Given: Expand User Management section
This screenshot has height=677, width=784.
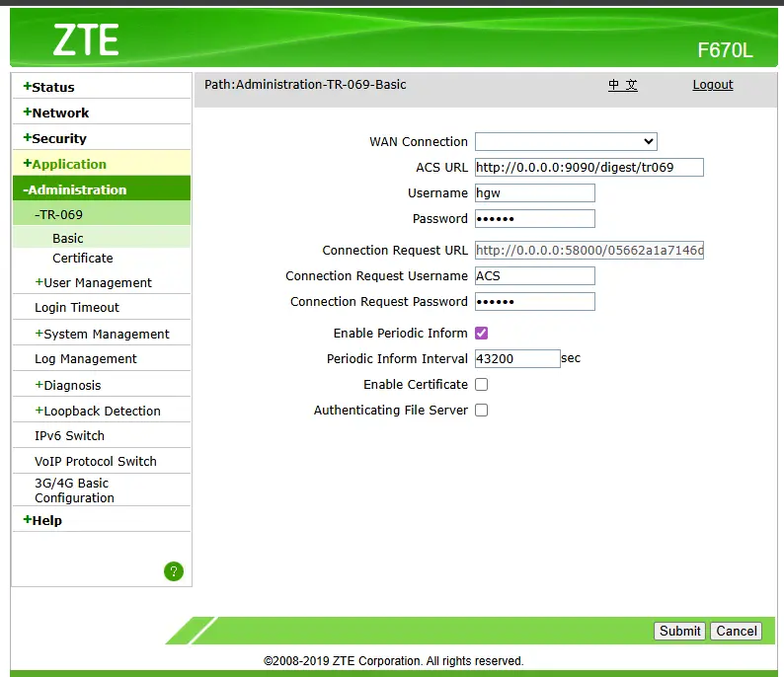Looking at the screenshot, I should point(93,283).
